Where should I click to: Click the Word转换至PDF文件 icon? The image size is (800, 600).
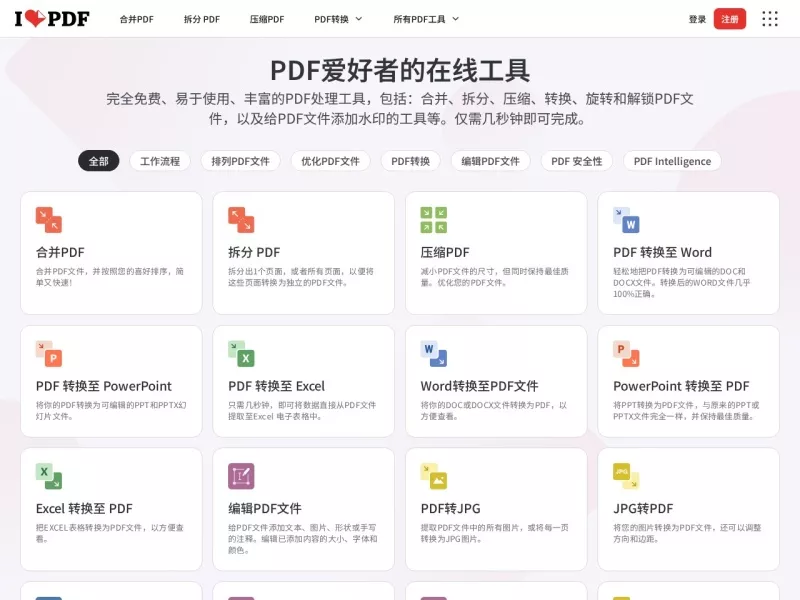(x=434, y=354)
